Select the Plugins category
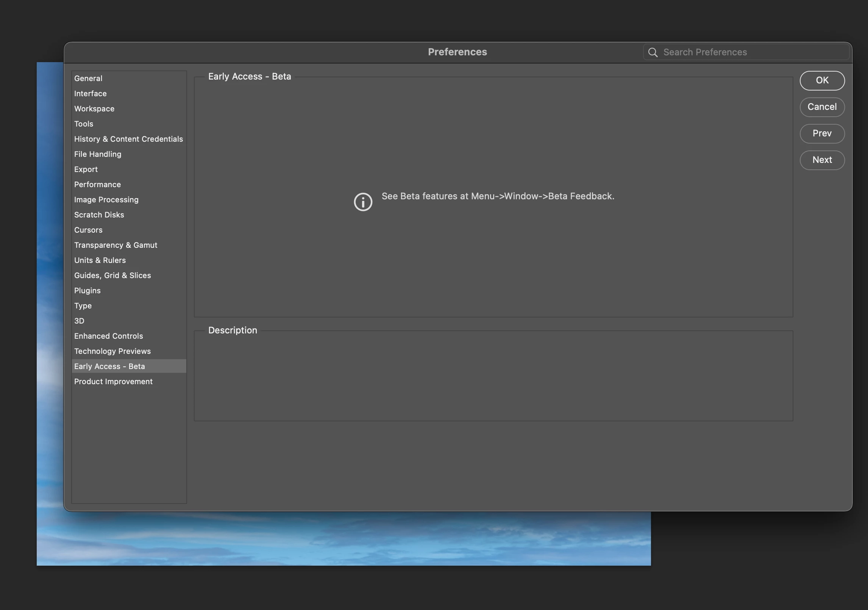868x610 pixels. 87,291
